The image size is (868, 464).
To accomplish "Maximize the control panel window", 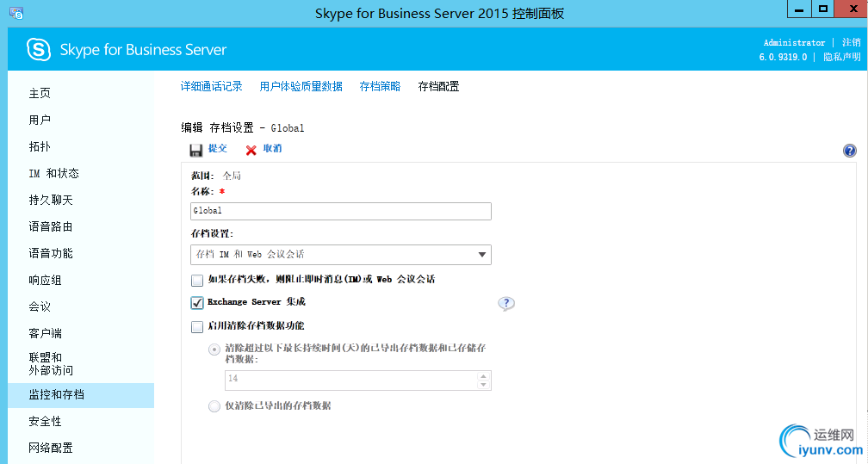I will [823, 9].
